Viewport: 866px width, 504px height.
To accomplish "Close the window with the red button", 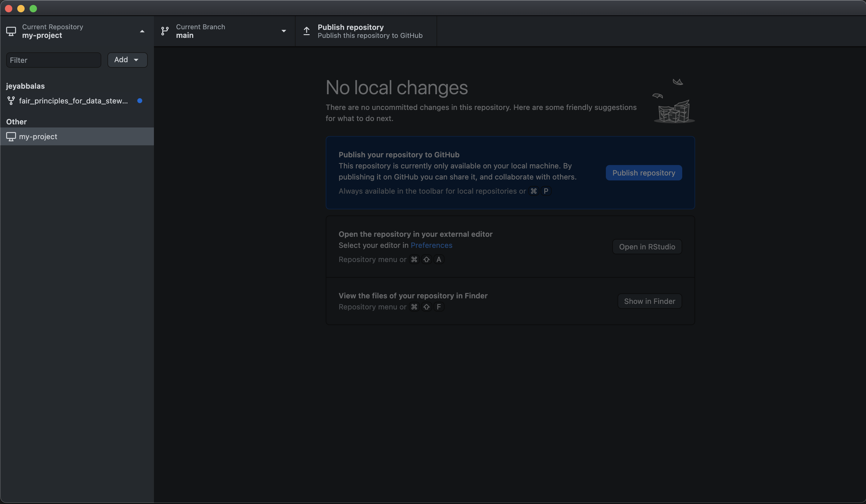I will pyautogui.click(x=9, y=9).
